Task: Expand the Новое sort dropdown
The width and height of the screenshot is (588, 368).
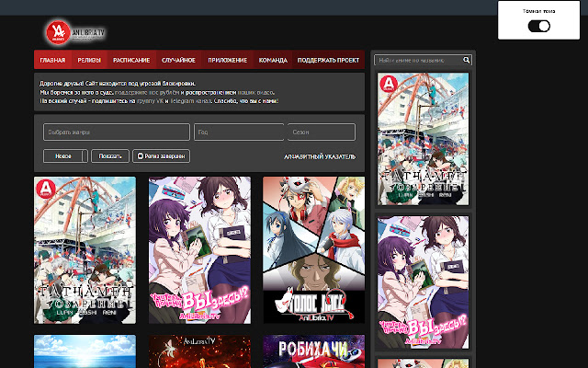Action: (65, 156)
